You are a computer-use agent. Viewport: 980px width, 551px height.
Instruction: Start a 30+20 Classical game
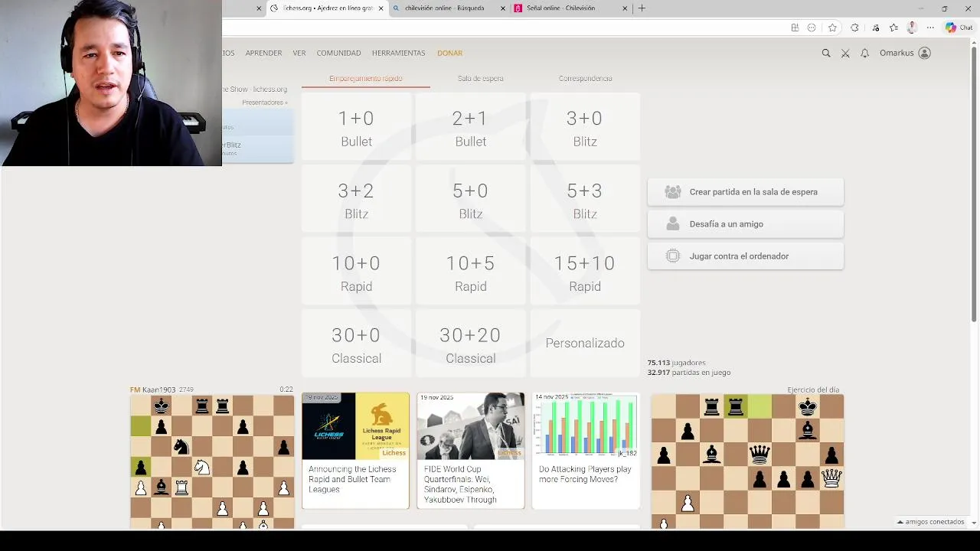point(470,344)
